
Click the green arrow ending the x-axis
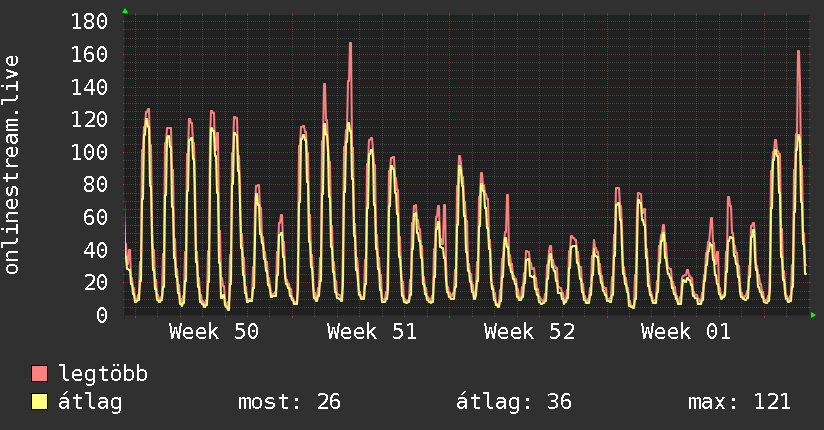813,315
